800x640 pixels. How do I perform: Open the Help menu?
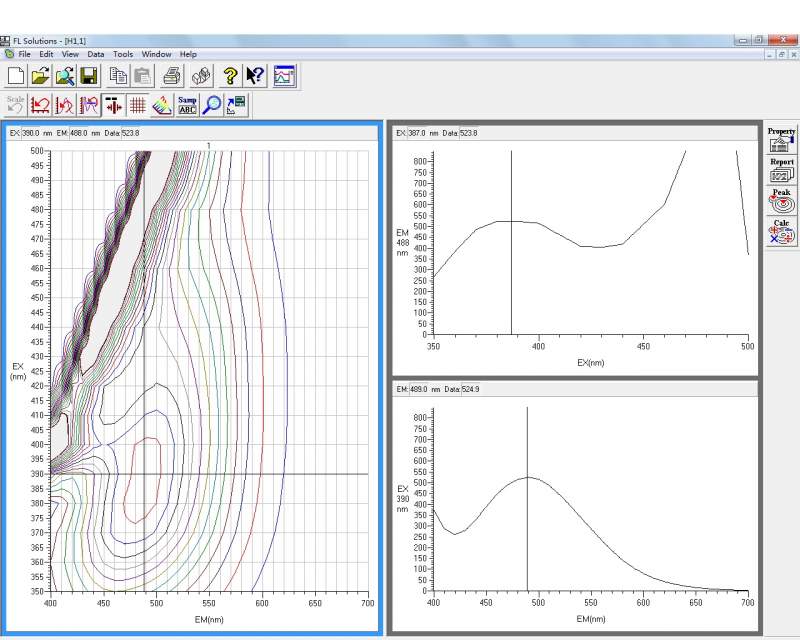pos(188,54)
